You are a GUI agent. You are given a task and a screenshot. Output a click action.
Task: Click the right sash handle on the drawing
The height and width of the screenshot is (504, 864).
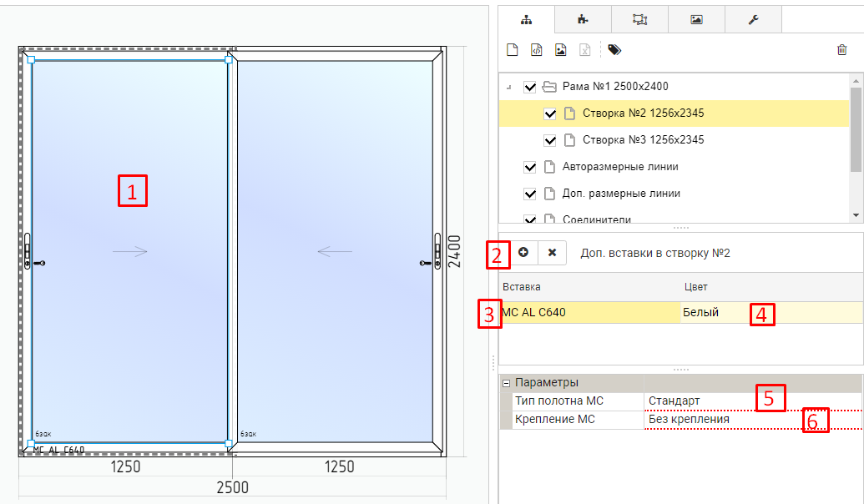(437, 251)
